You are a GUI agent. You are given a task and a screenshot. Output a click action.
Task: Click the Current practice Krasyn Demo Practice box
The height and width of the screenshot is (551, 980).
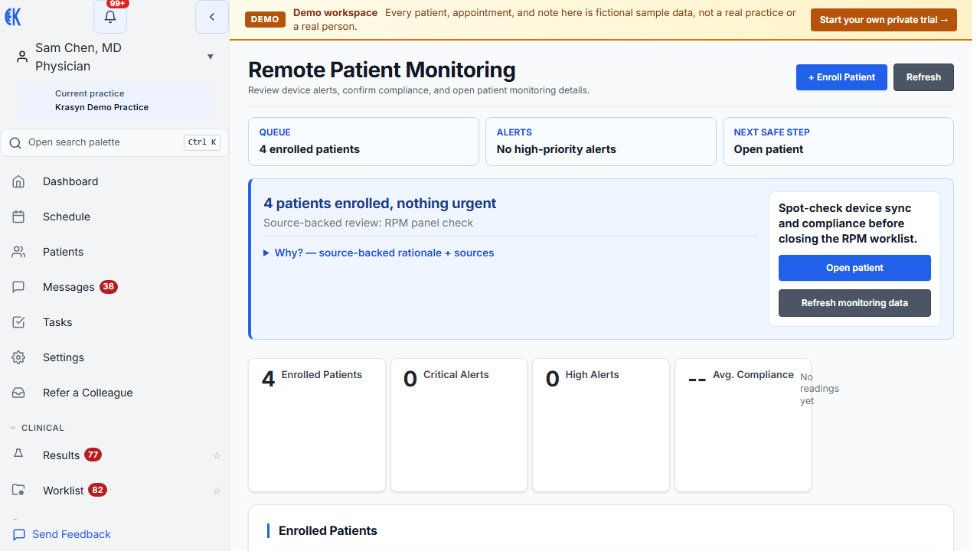pyautogui.click(x=115, y=100)
